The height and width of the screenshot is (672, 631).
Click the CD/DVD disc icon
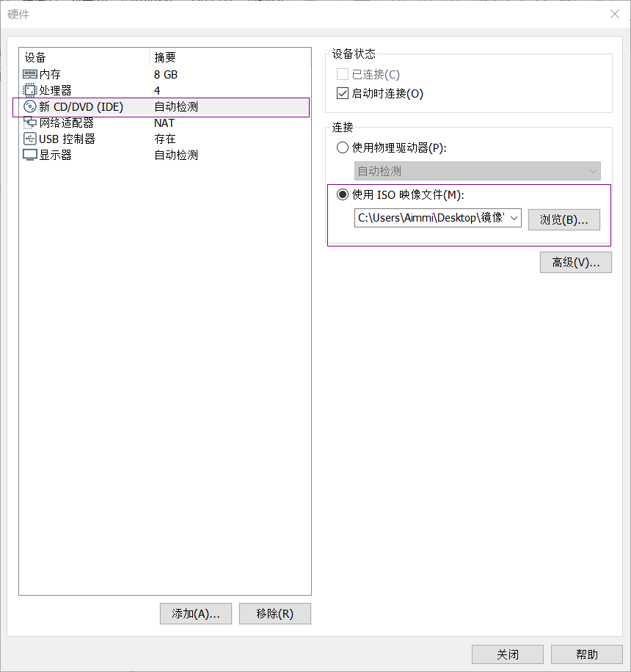(x=29, y=106)
